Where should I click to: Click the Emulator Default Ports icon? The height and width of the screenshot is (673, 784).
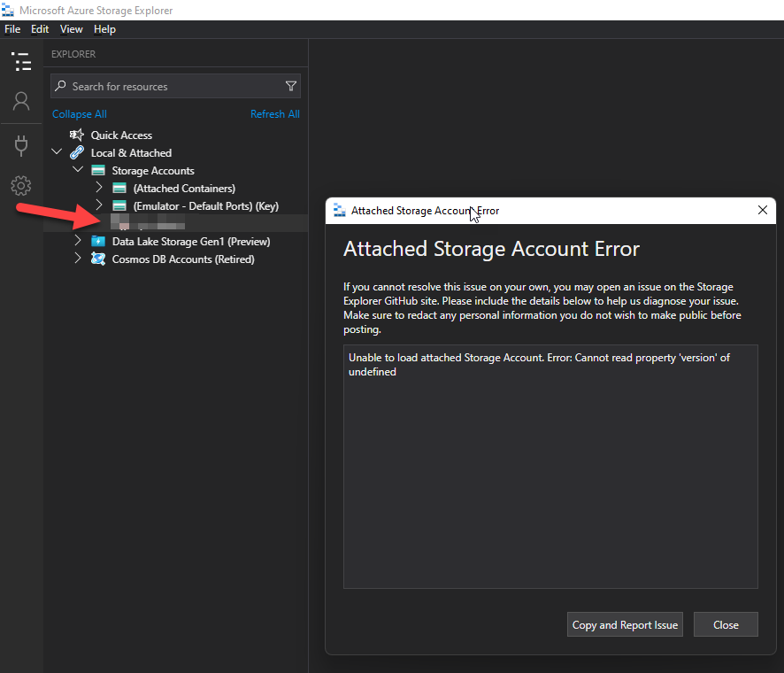[x=118, y=205]
